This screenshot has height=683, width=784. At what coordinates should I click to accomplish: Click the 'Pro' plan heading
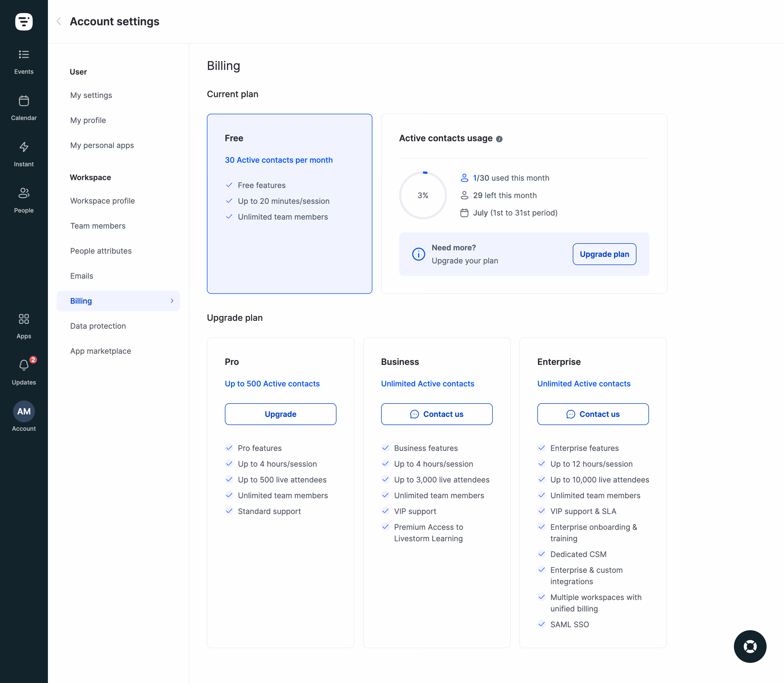tap(231, 362)
